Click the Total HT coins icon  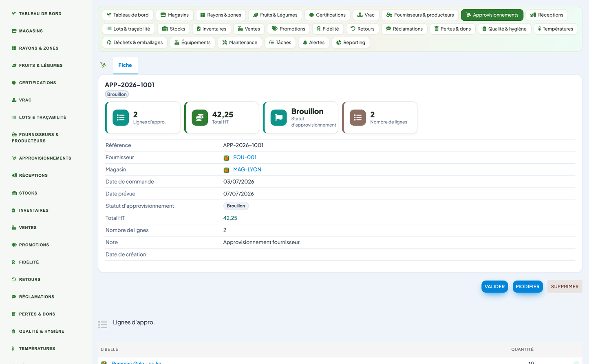[200, 118]
